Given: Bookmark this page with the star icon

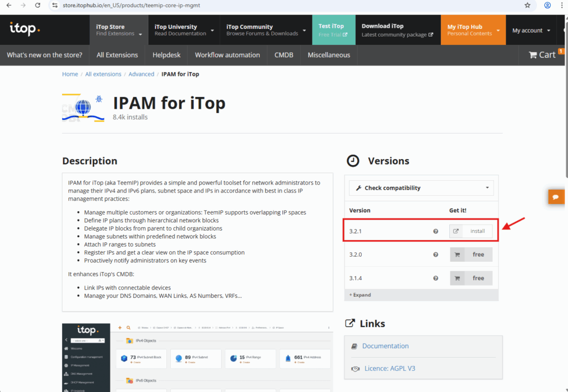Looking at the screenshot, I should click(x=528, y=5).
